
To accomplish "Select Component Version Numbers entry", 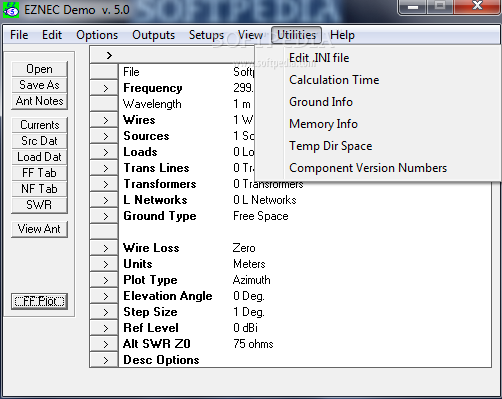I will coord(377,168).
